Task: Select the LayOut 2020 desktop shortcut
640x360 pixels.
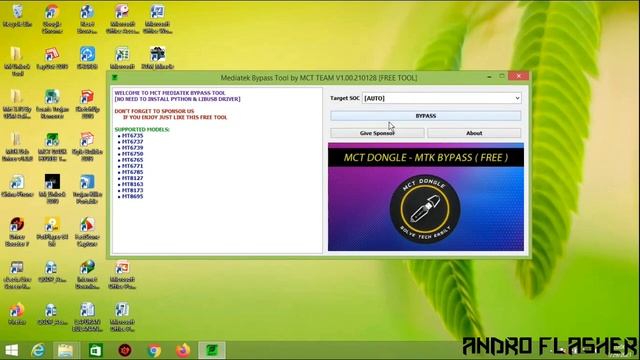Action: coord(52,58)
